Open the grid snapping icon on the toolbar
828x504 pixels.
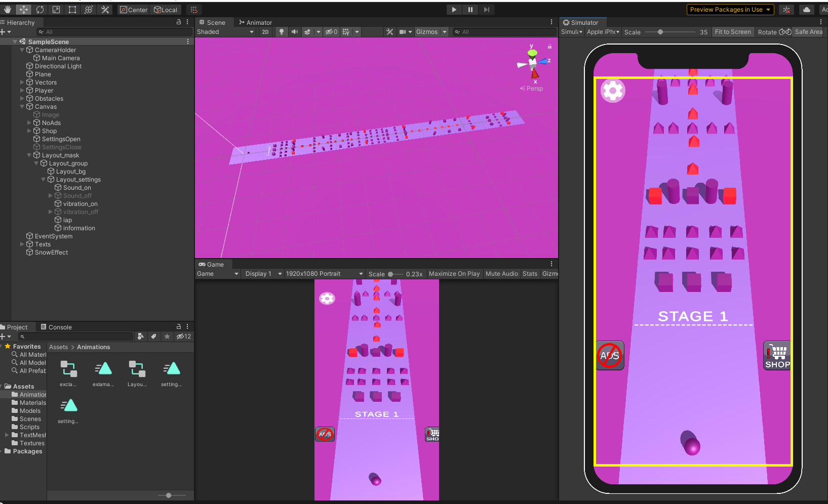point(194,9)
